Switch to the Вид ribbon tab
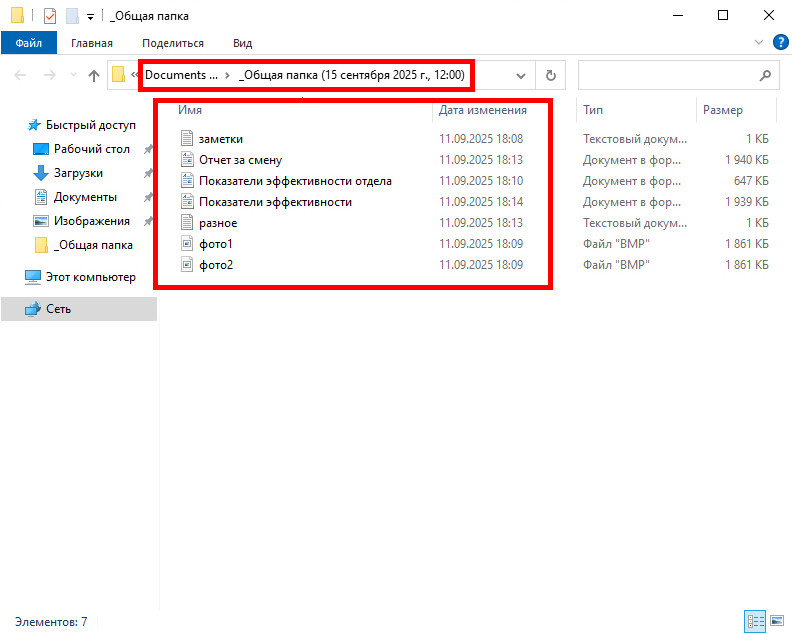 coord(242,43)
